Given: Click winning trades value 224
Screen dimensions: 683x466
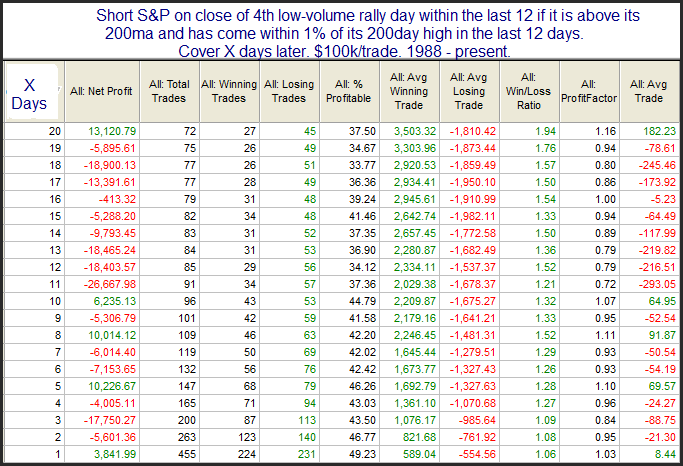Looking at the screenshot, I should pos(247,454).
